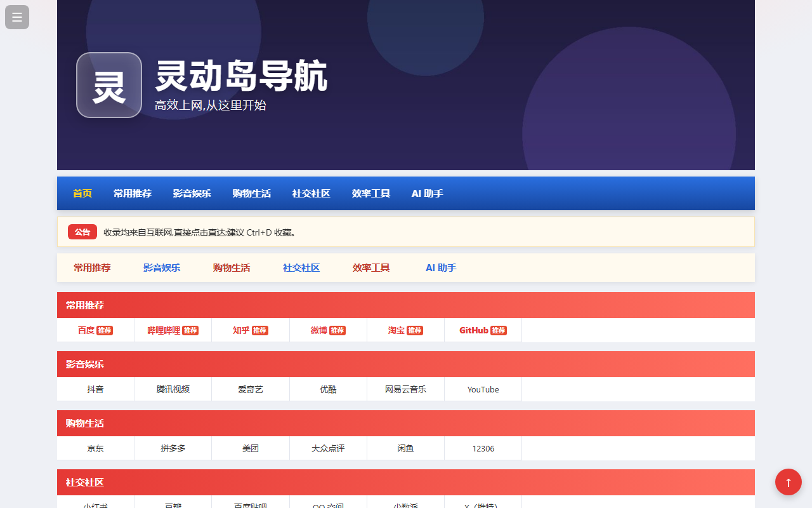Open the 网易云音乐 link
The width and height of the screenshot is (812, 508).
(x=406, y=389)
